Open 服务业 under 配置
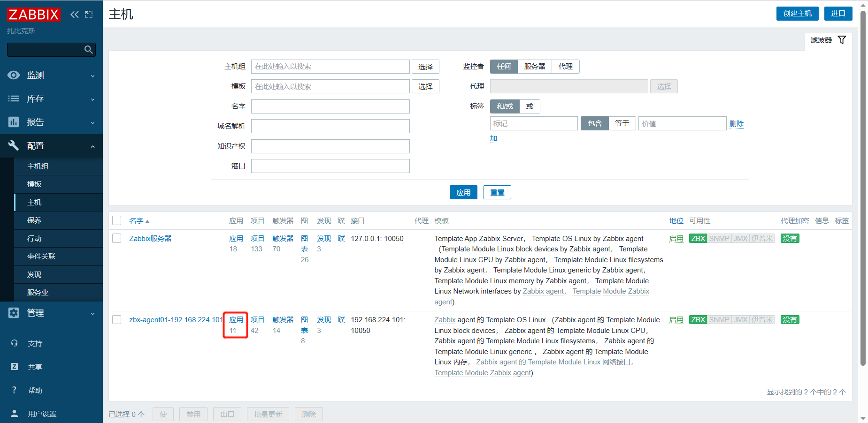Image resolution: width=868 pixels, height=423 pixels. click(58, 293)
